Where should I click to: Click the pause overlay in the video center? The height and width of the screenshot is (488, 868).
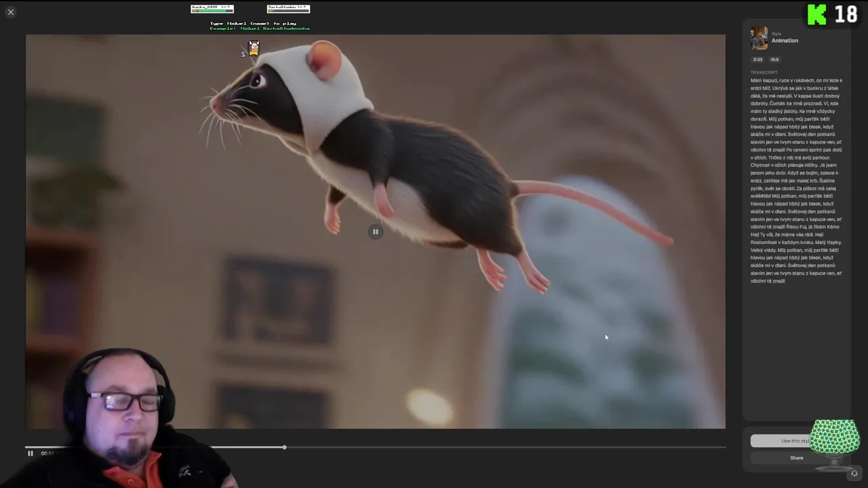coord(375,232)
